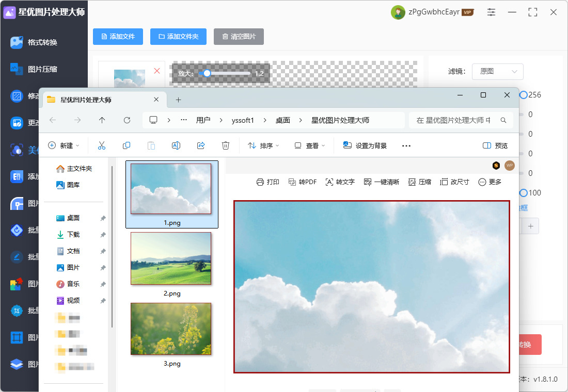Click the Share icon in Explorer toolbar
The image size is (568, 392).
pyautogui.click(x=201, y=145)
